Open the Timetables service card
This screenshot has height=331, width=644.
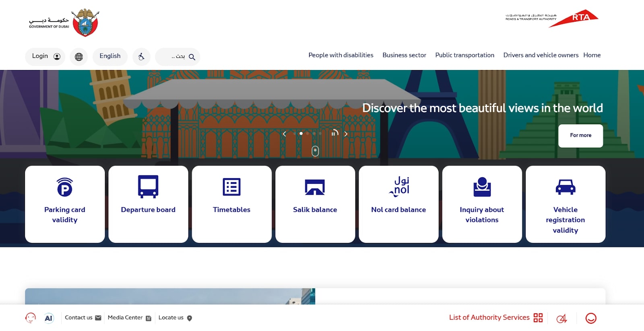(x=232, y=204)
